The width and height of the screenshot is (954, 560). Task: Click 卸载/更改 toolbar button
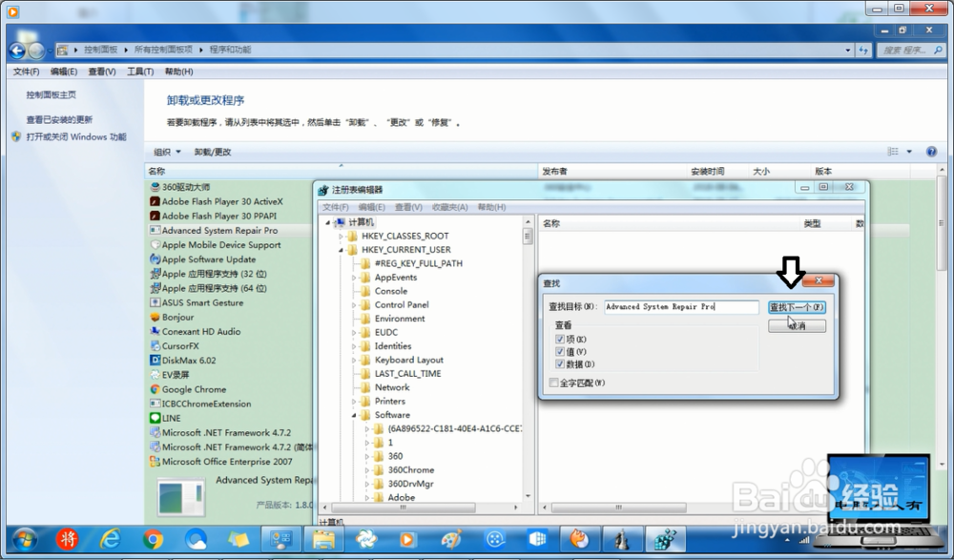[x=213, y=152]
